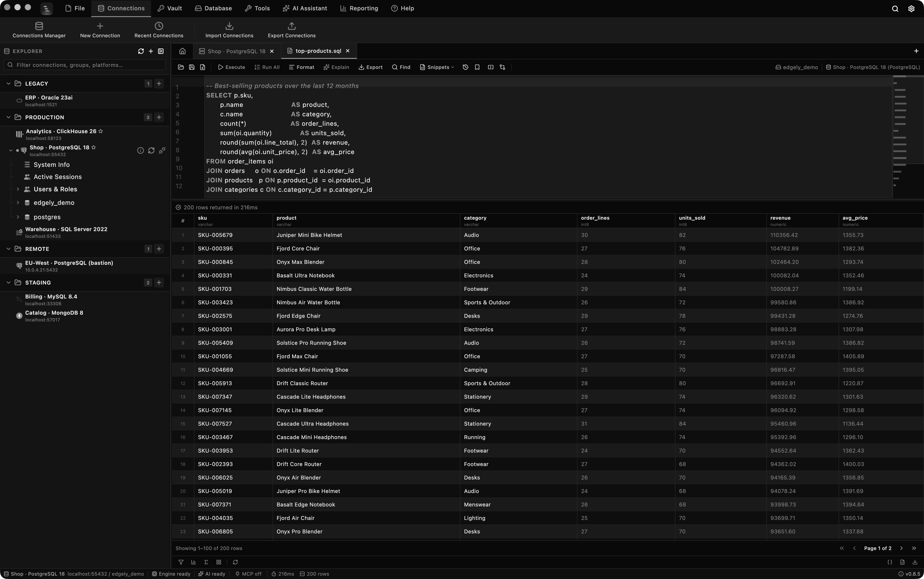Toggle the MCP off status indicator

click(x=248, y=574)
